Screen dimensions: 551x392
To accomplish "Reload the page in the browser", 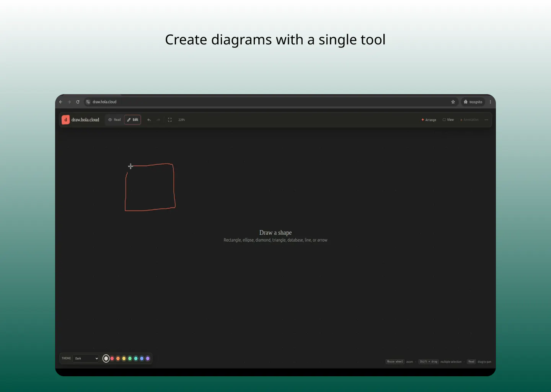I will (x=78, y=102).
